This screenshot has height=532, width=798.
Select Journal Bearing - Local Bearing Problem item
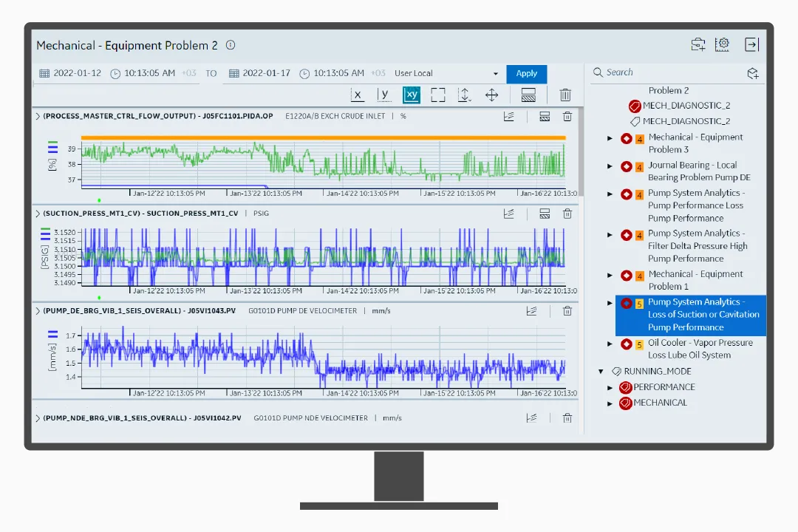692,171
